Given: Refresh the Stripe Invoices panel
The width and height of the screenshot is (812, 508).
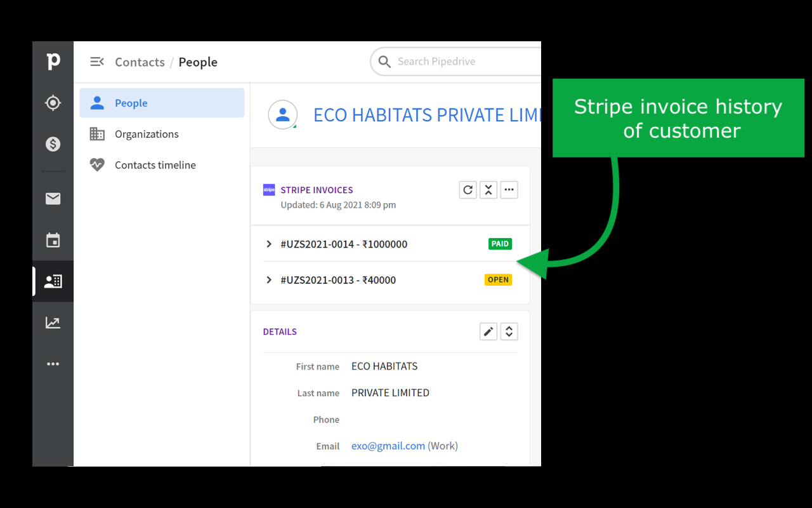Looking at the screenshot, I should [468, 190].
